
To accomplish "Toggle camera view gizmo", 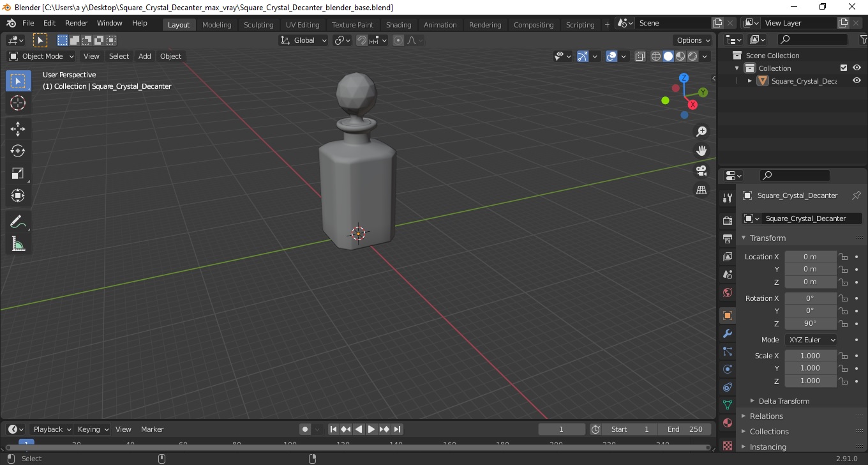I will (x=701, y=171).
